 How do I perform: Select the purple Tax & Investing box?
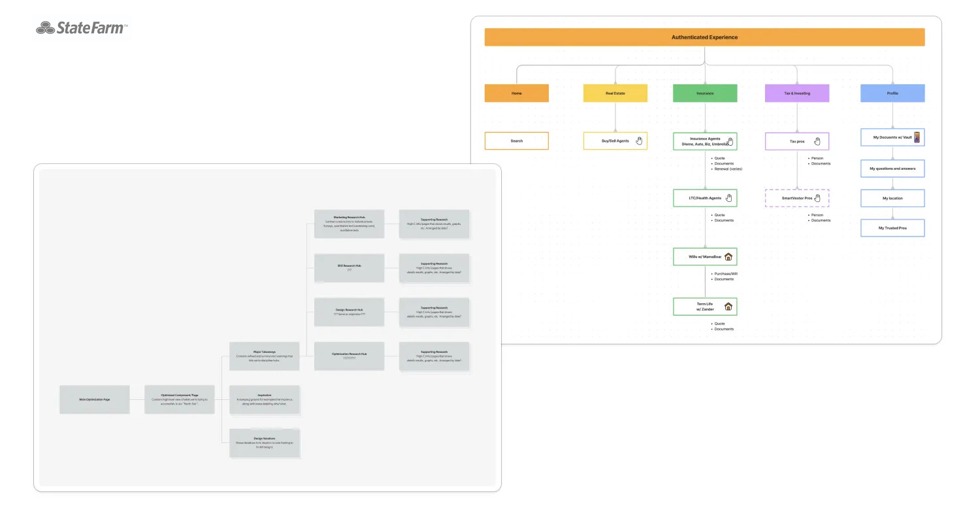[x=796, y=93]
